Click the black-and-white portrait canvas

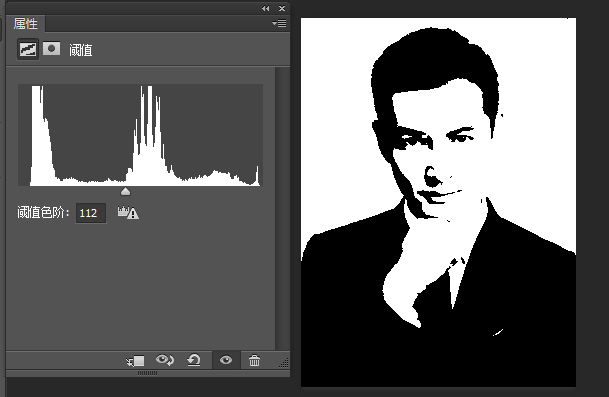pyautogui.click(x=438, y=202)
